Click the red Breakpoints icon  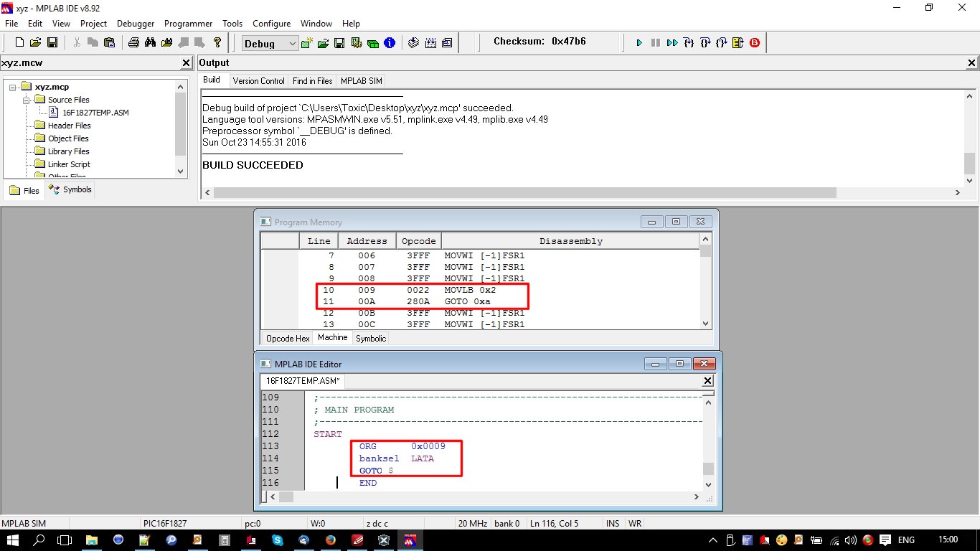[x=755, y=43]
